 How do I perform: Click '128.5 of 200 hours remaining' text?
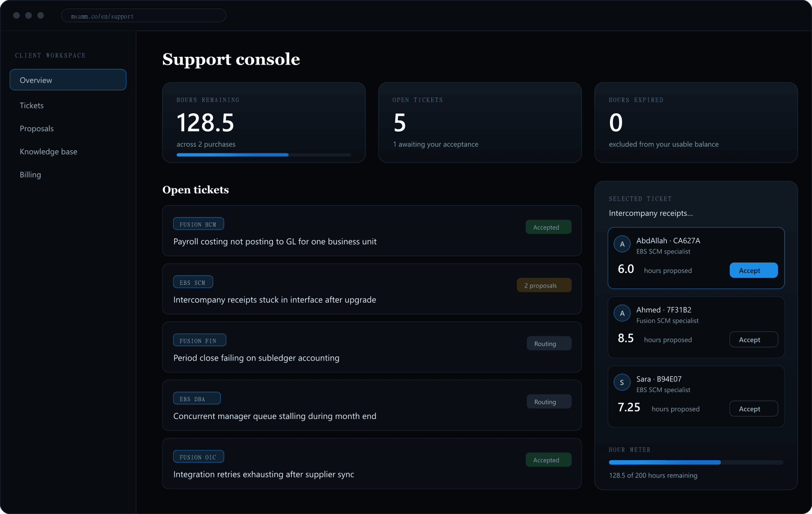click(653, 475)
